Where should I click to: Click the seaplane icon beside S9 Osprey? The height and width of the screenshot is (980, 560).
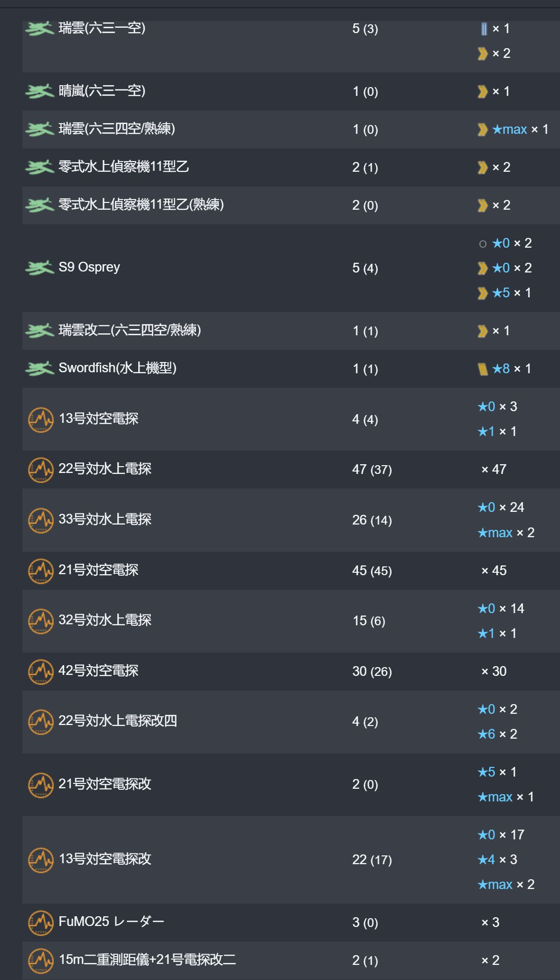(39, 268)
